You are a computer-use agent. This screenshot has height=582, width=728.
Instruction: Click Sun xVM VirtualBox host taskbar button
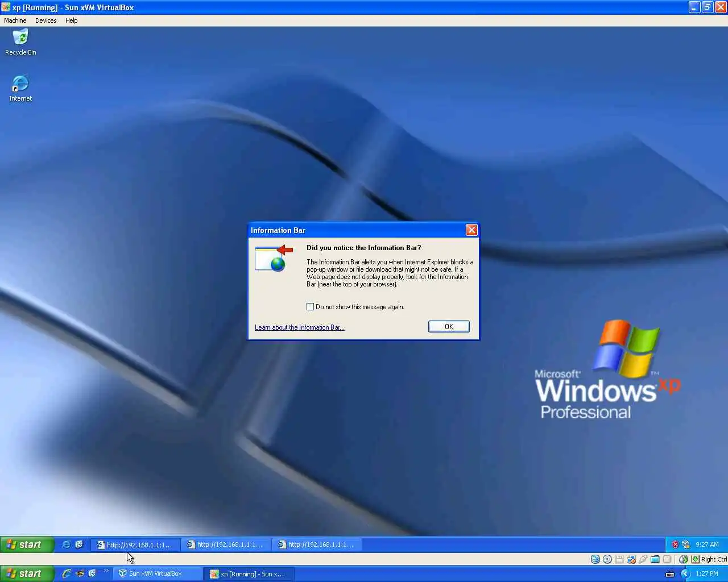(x=158, y=574)
